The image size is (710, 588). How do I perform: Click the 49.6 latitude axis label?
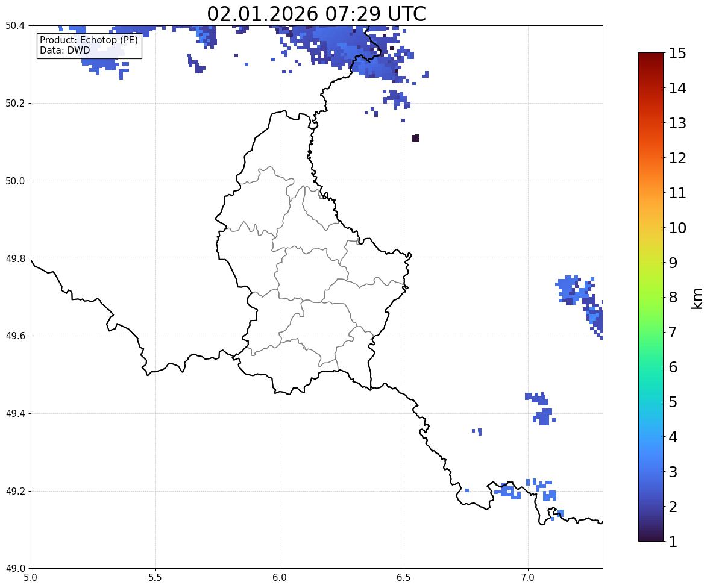[15, 336]
